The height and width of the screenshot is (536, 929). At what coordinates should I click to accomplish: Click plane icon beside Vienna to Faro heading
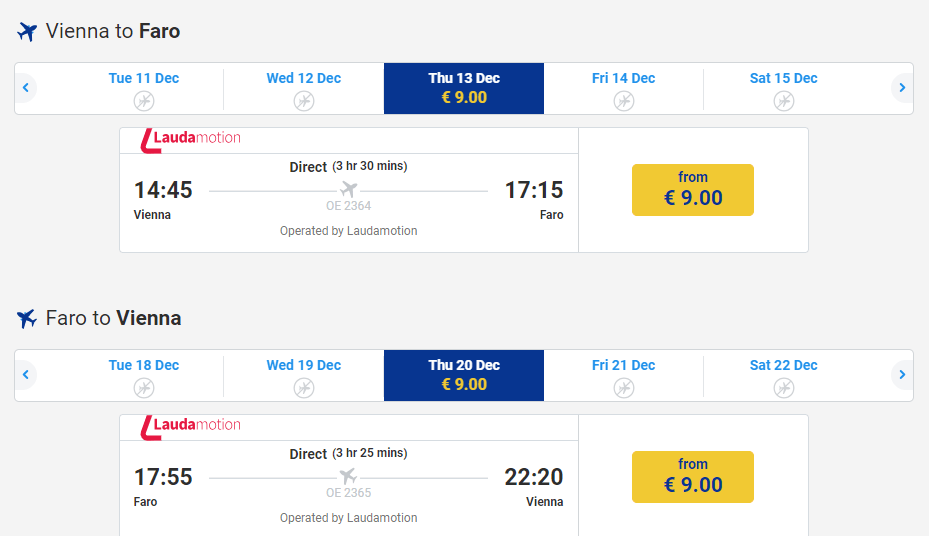(x=27, y=31)
